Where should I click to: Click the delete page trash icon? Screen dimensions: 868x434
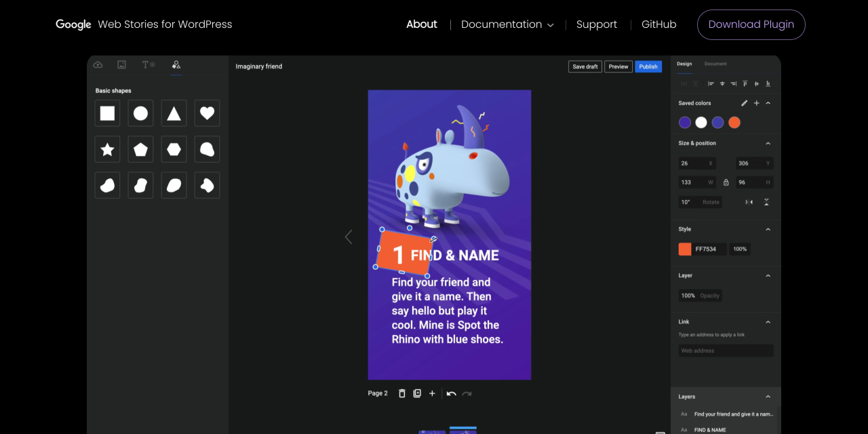(x=401, y=393)
